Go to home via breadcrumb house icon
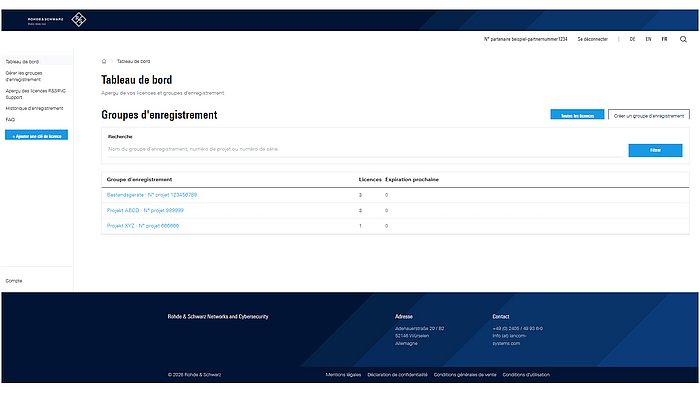Screen dimensions: 700x393 point(104,61)
